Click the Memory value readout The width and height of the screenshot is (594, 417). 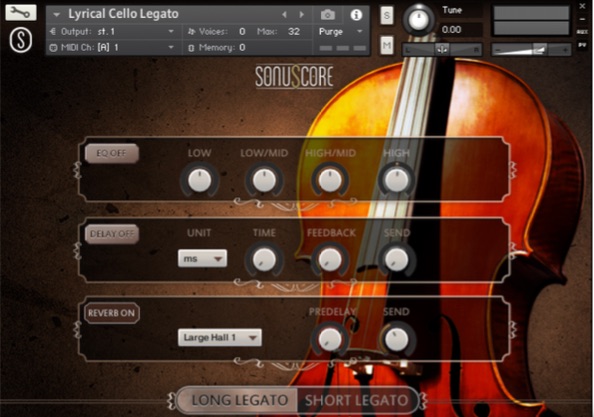click(242, 48)
